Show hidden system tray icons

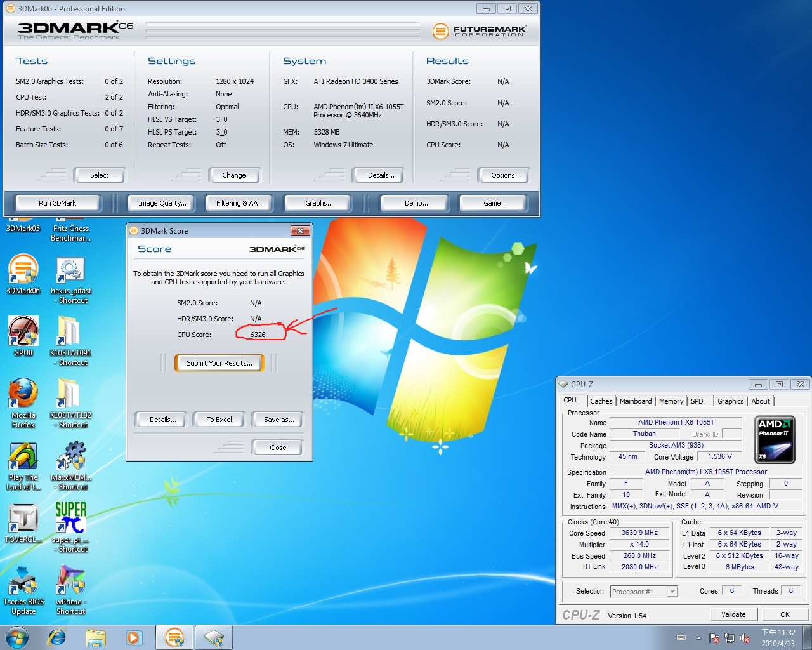[x=698, y=638]
